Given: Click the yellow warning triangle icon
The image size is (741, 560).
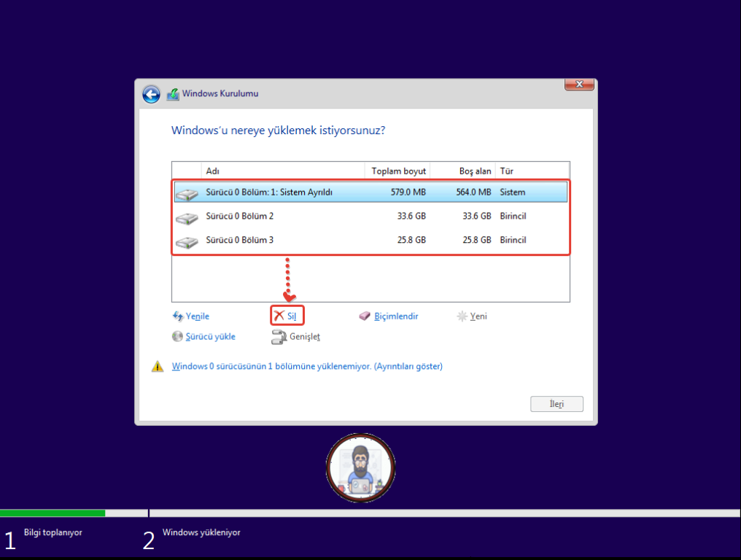Looking at the screenshot, I should coord(158,366).
